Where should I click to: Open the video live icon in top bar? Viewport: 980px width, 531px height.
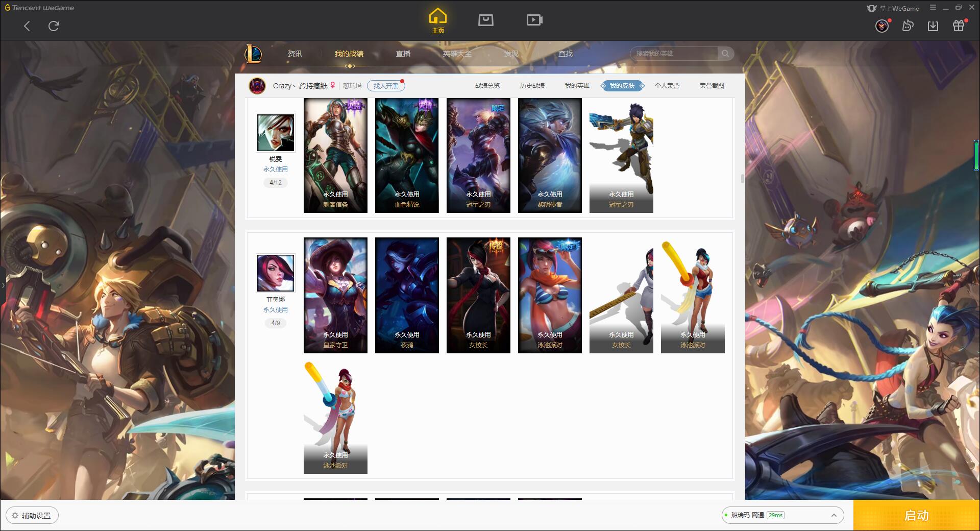pos(534,20)
